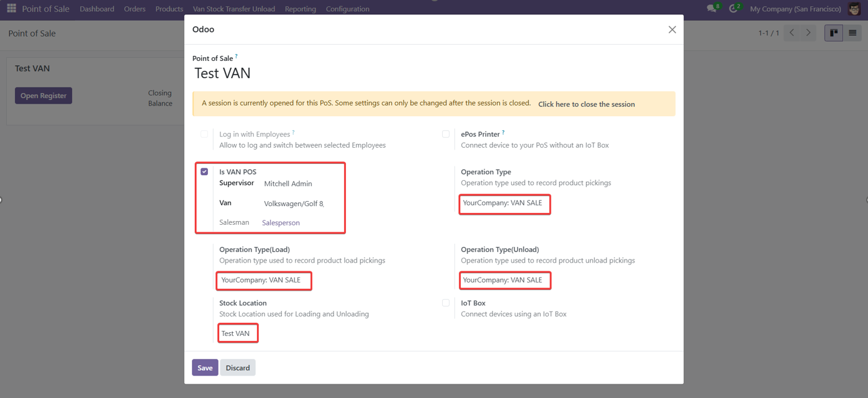Save the Test VAN settings
The width and height of the screenshot is (868, 398).
tap(205, 368)
